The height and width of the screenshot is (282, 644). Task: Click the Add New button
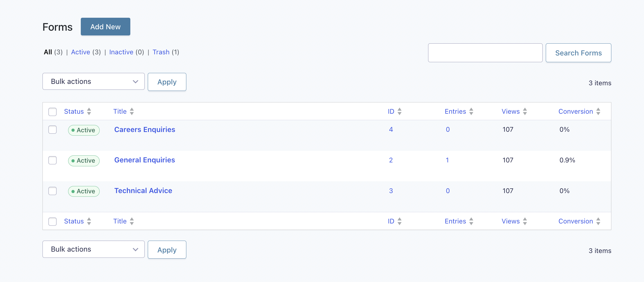click(x=105, y=26)
